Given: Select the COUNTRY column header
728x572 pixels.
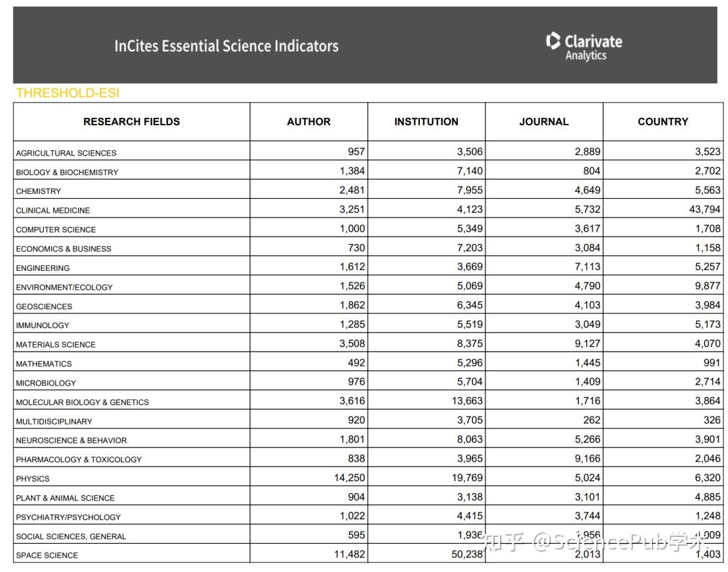Looking at the screenshot, I should 663,122.
